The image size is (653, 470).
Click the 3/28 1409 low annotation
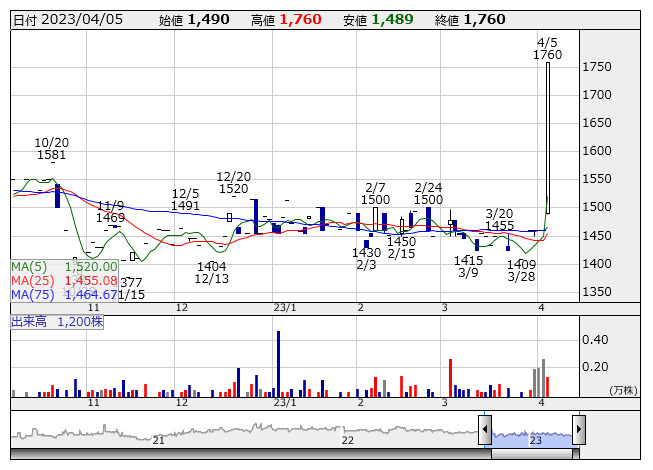(x=520, y=270)
